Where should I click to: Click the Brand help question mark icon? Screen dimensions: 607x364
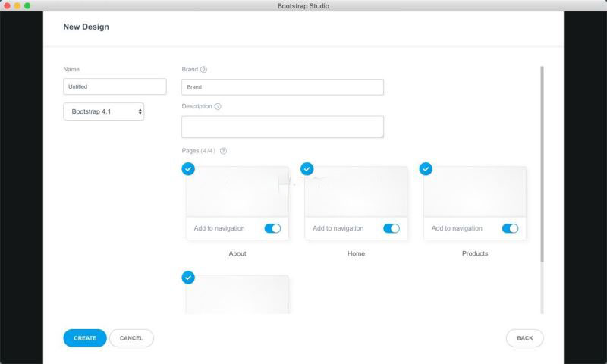click(203, 70)
